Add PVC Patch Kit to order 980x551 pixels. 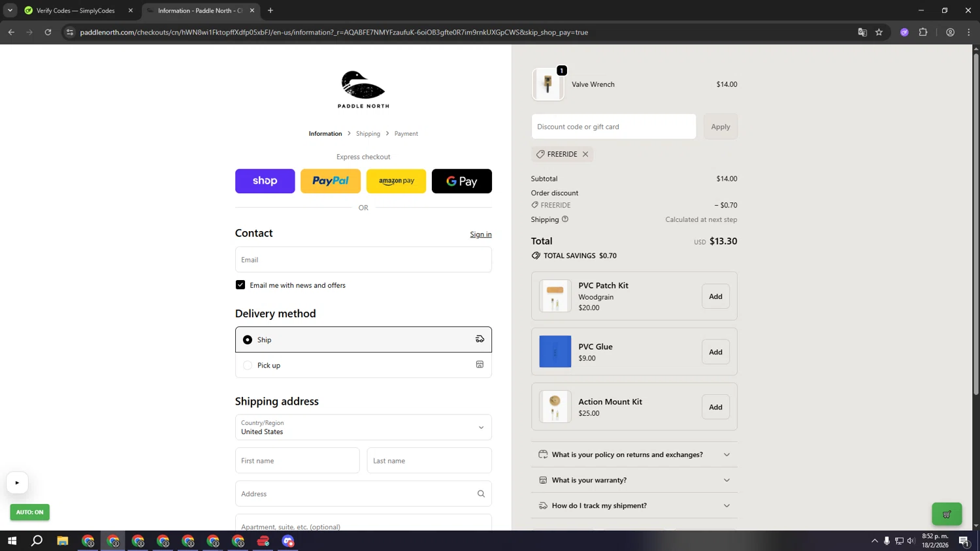(x=716, y=296)
